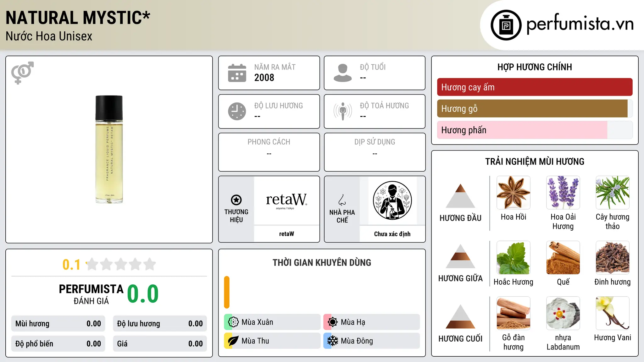Click the Hương cuối pyramid icon
This screenshot has width=644, height=362.
460,316
